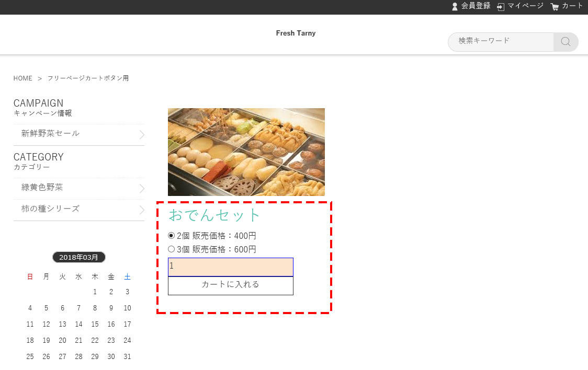Click the magnifier search button

click(x=566, y=42)
